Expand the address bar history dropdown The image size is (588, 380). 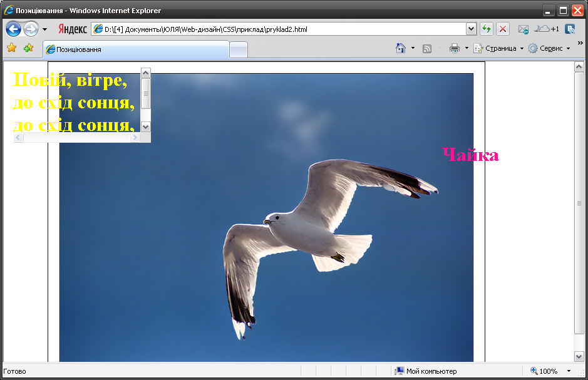click(x=471, y=29)
